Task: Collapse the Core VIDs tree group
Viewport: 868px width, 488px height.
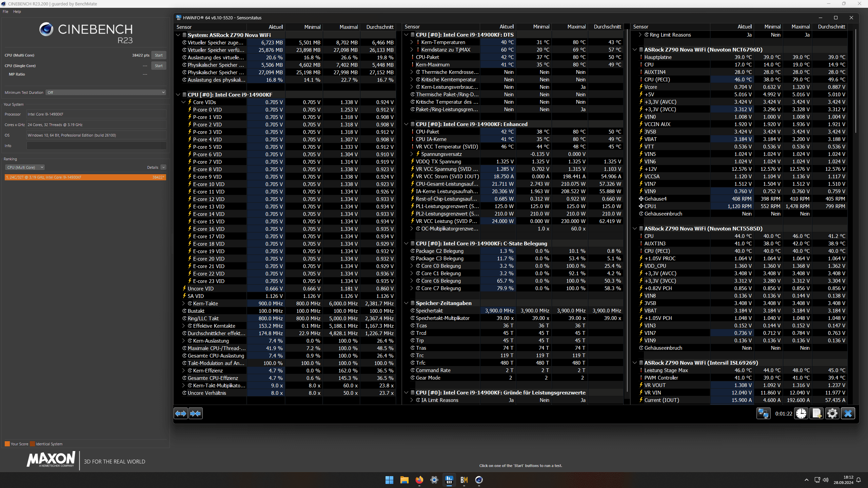Action: (x=183, y=102)
